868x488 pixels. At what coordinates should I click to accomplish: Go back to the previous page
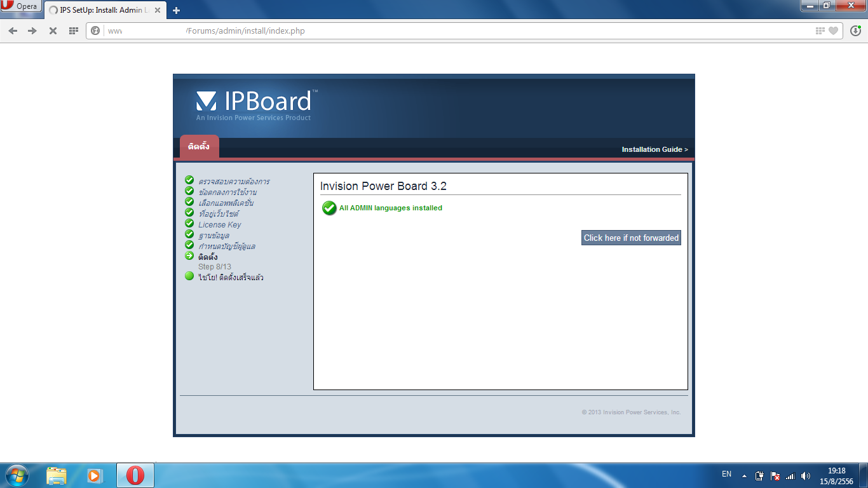click(x=13, y=30)
